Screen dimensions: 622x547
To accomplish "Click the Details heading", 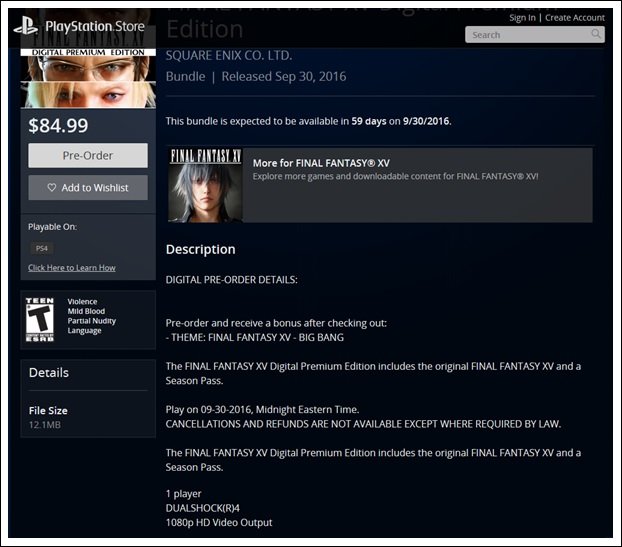I will click(x=49, y=372).
